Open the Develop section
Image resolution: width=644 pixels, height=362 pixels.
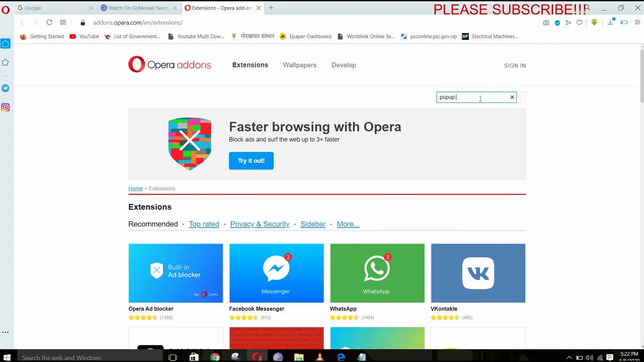tap(344, 65)
